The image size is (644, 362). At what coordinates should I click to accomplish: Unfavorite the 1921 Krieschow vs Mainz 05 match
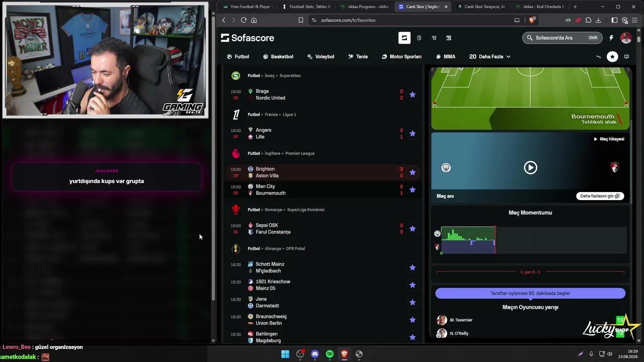pyautogui.click(x=413, y=285)
